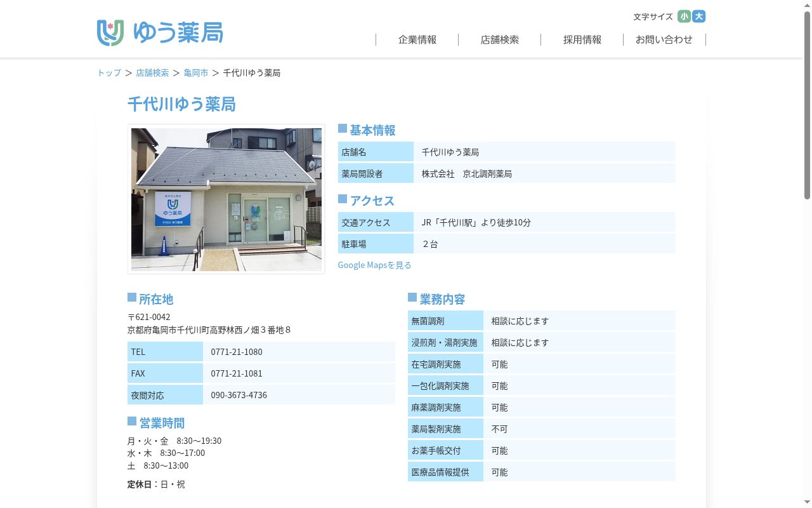The height and width of the screenshot is (508, 812).
Task: Select night contact number 090-3673-4736
Action: [239, 395]
